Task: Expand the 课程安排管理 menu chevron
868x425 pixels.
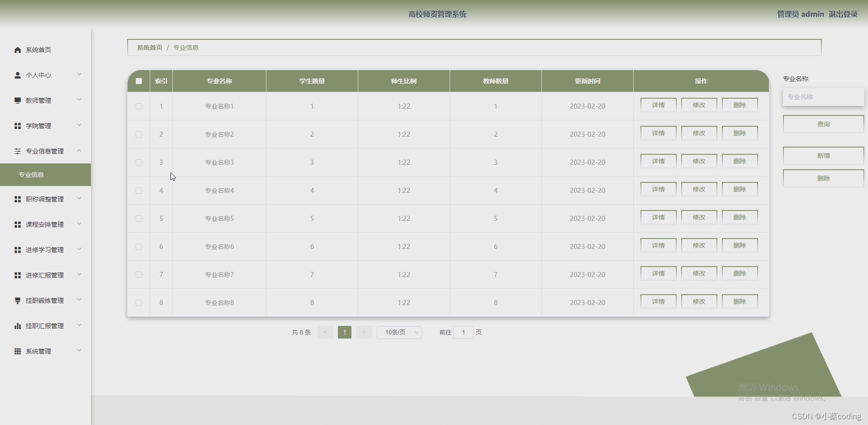Action: 79,224
